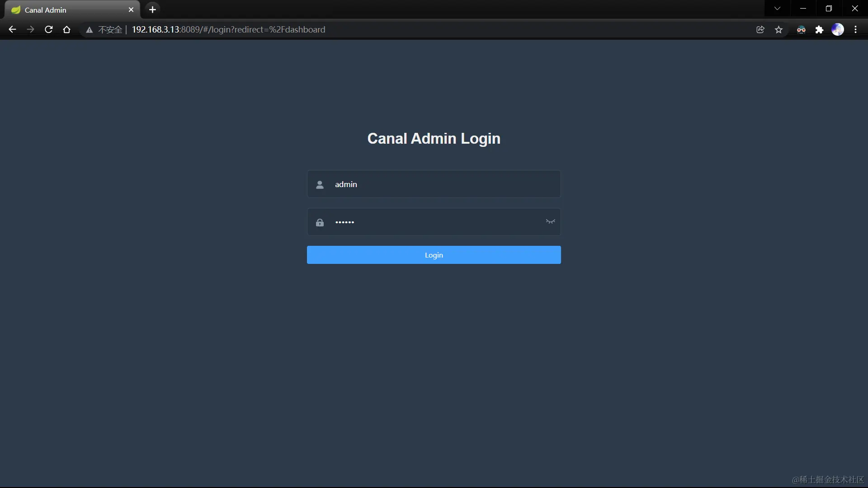Reload the Canal Admin page
The image size is (868, 488).
click(49, 30)
